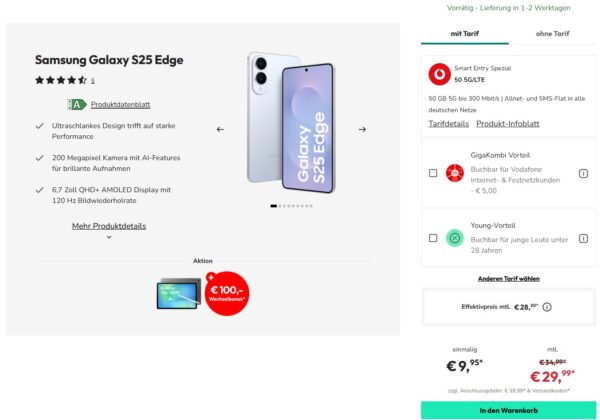
Task: Click the star rating under product title
Action: click(x=60, y=80)
